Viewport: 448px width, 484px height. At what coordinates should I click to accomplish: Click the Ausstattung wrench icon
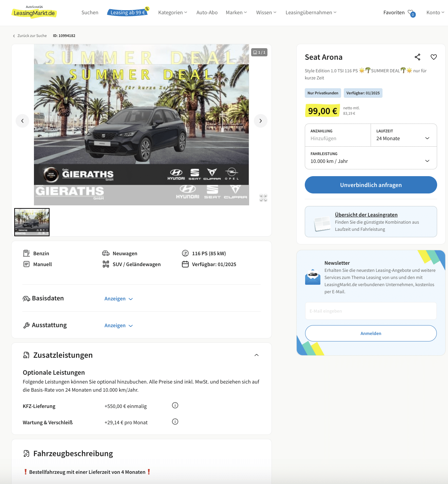tap(26, 325)
